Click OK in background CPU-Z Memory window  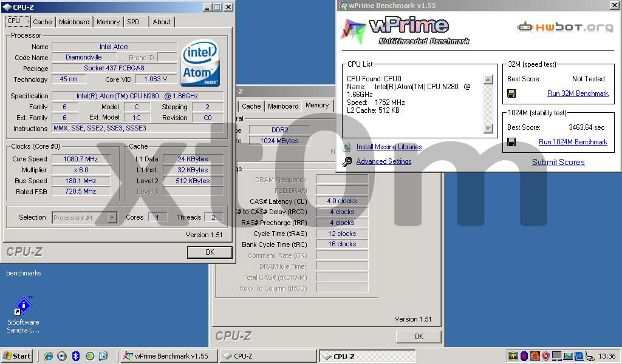coord(419,336)
